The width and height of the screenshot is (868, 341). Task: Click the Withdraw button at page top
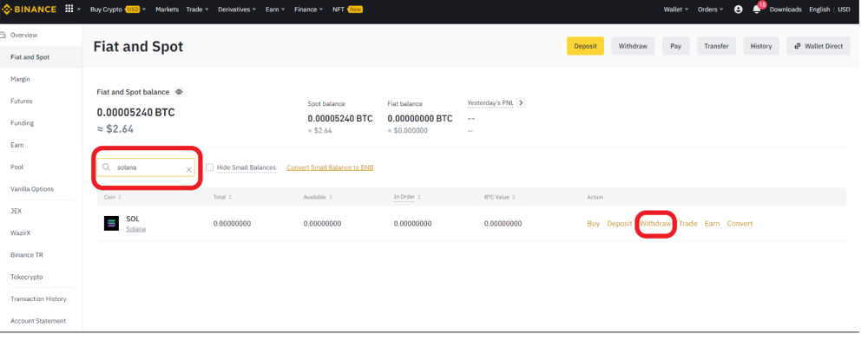(633, 46)
